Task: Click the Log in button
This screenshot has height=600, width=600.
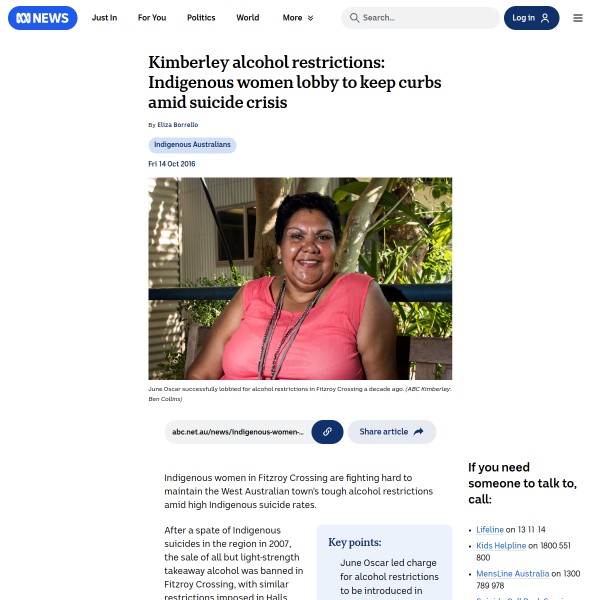Action: (x=532, y=18)
